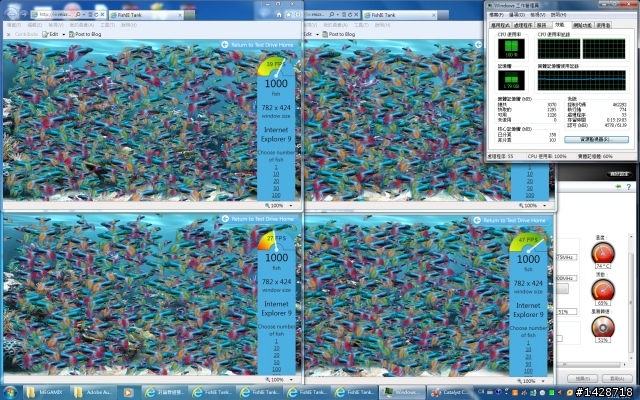Choose 50 fish in top-right fish tank
Image resolution: width=640 pixels, height=400 pixels.
(529, 188)
